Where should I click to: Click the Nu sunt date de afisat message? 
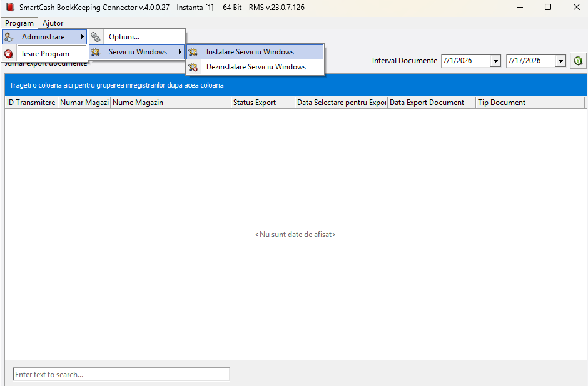pyautogui.click(x=295, y=235)
